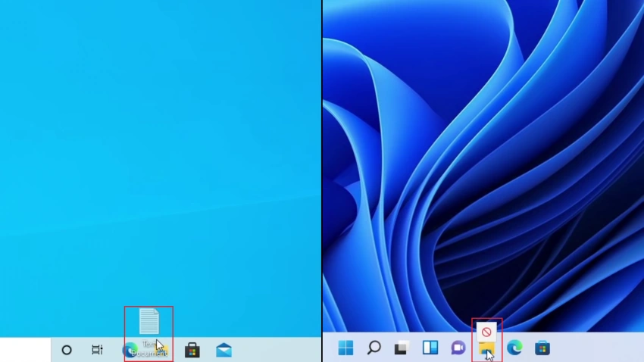Open File Explorer on Windows 11 taskbar
The width and height of the screenshot is (644, 362).
(x=486, y=350)
